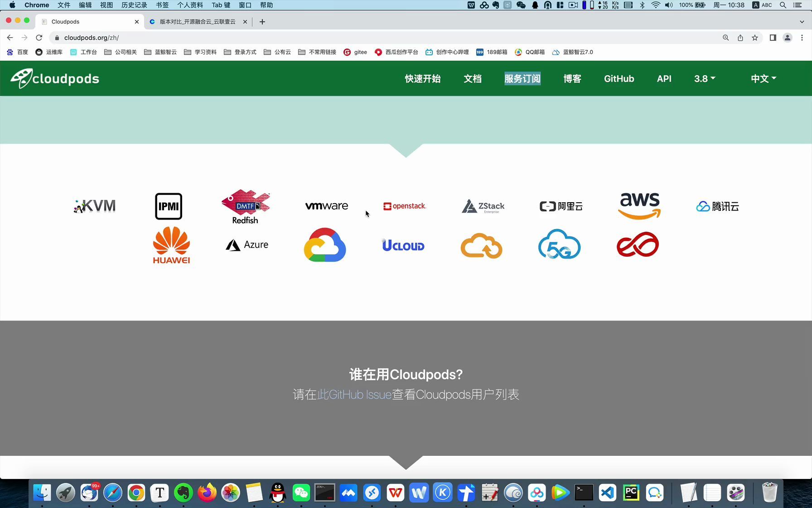Open API link in navigation
The image size is (812, 508).
[664, 78]
